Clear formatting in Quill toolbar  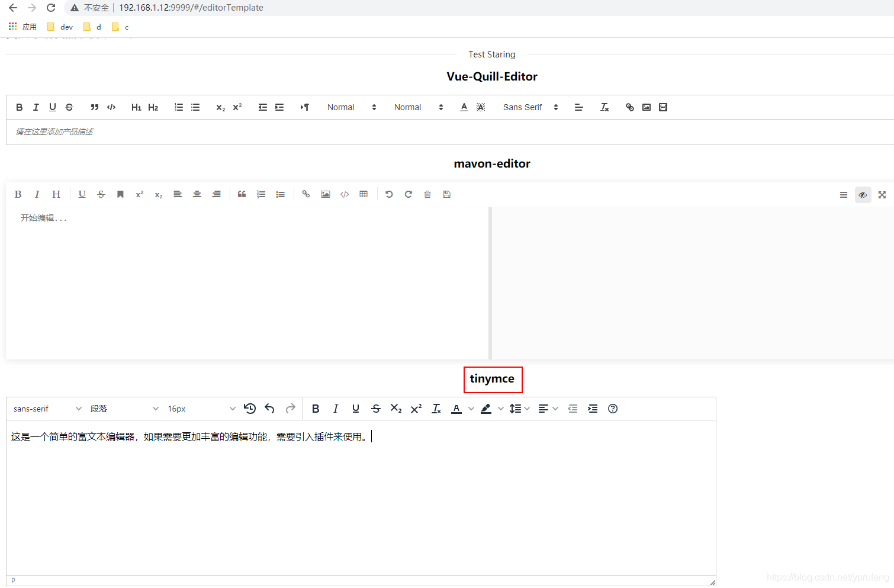click(x=604, y=107)
